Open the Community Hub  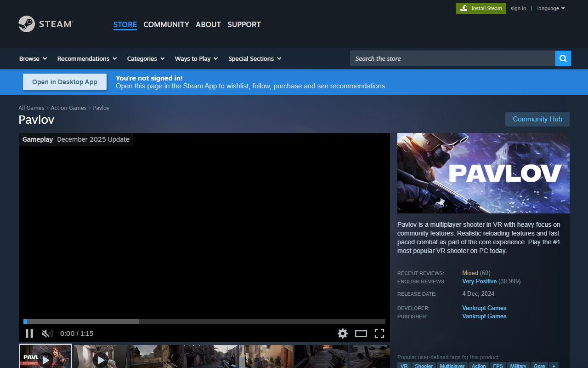(537, 119)
